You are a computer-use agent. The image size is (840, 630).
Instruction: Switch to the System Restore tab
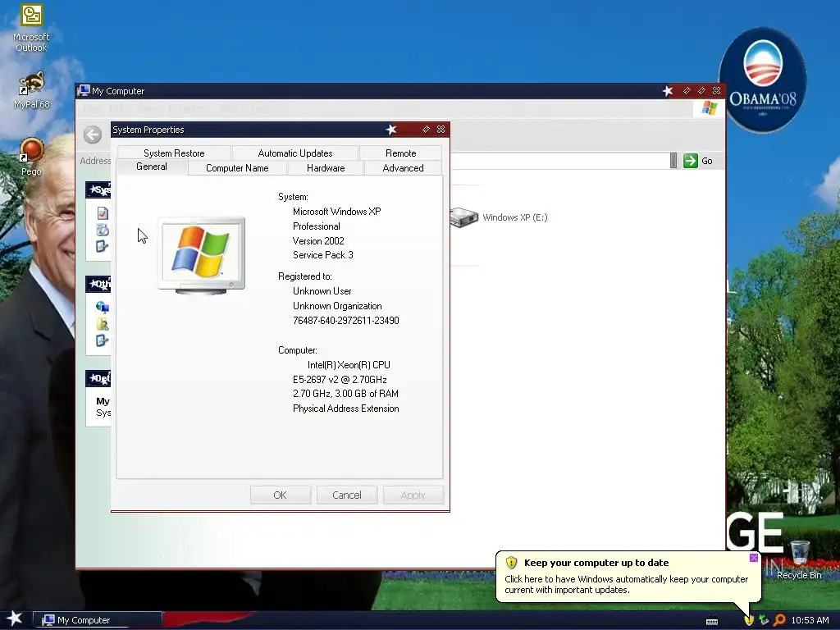pos(174,153)
